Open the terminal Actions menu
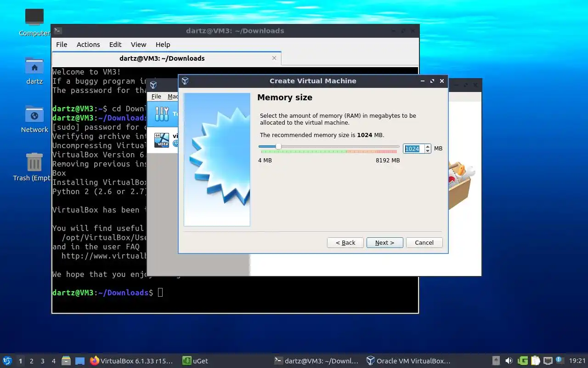The height and width of the screenshot is (368, 588). pos(88,45)
